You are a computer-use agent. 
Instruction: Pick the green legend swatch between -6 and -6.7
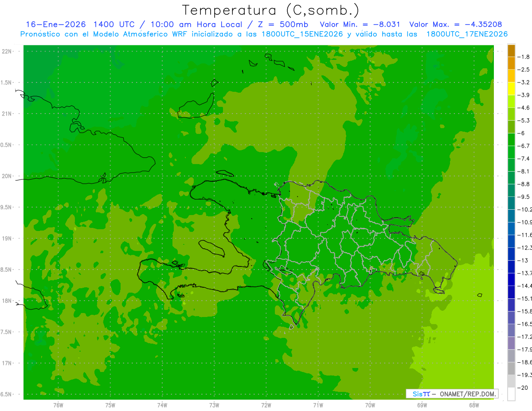pos(511,140)
